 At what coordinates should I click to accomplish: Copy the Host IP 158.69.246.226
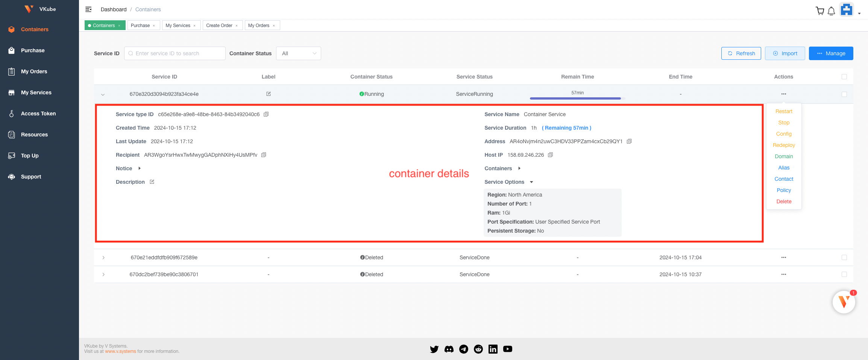click(x=551, y=155)
